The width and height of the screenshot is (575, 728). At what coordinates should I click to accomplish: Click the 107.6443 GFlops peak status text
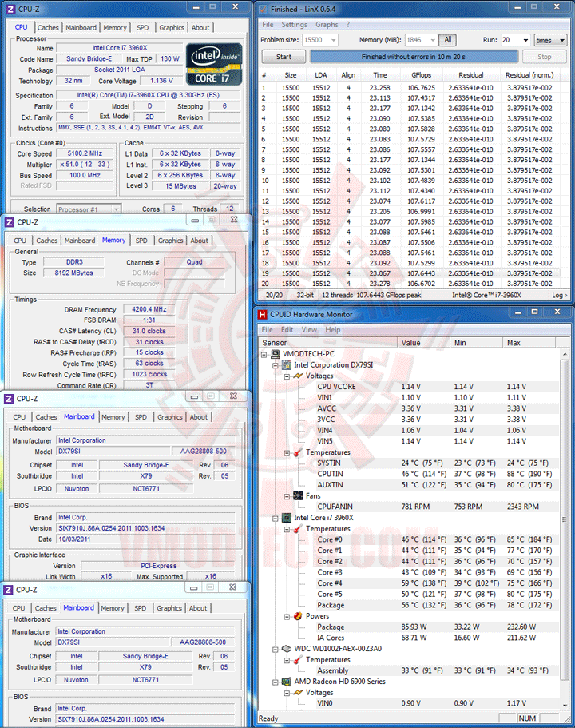[x=388, y=296]
